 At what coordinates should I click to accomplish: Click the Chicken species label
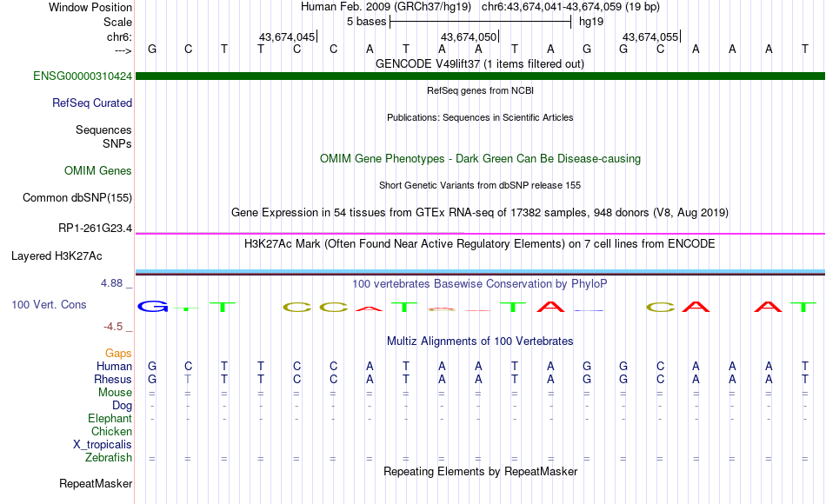(111, 431)
